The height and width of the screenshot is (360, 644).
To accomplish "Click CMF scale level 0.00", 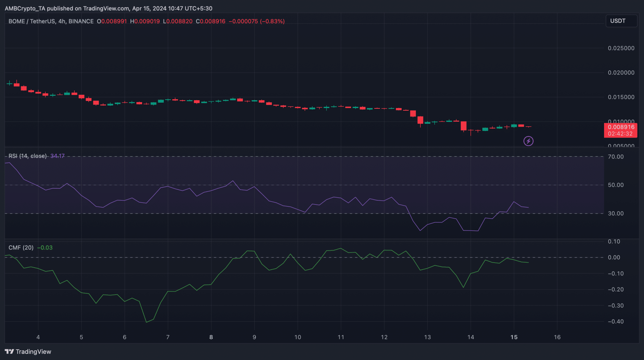I will (x=614, y=257).
